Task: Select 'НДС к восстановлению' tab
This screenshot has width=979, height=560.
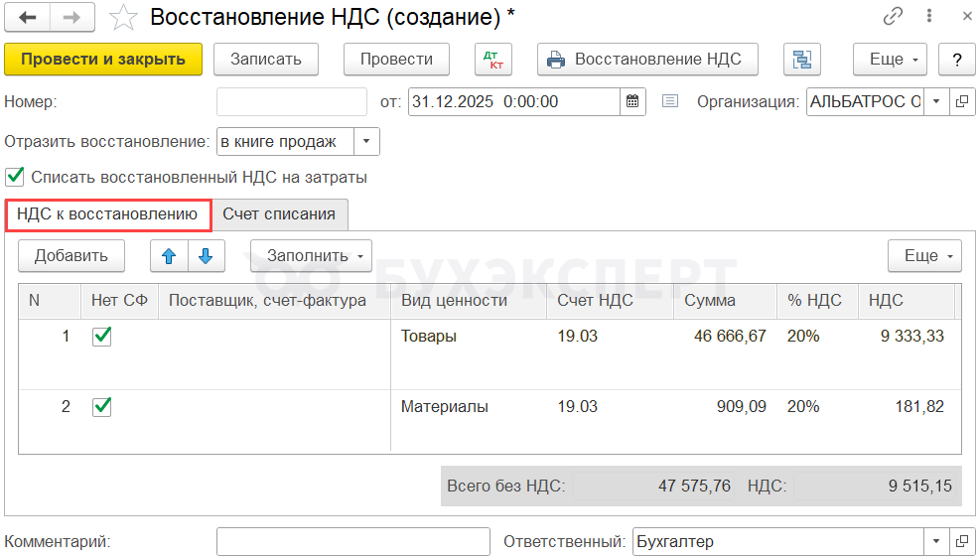Action: click(107, 213)
